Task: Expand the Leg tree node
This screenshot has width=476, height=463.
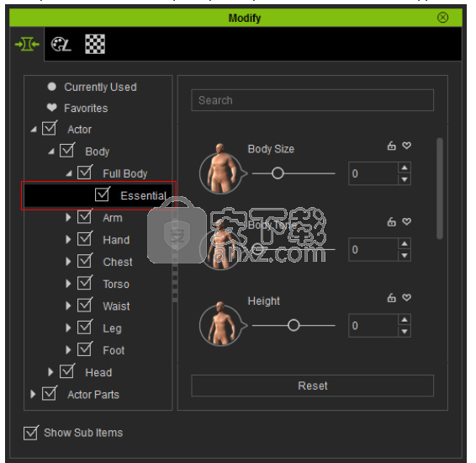Action: 68,328
